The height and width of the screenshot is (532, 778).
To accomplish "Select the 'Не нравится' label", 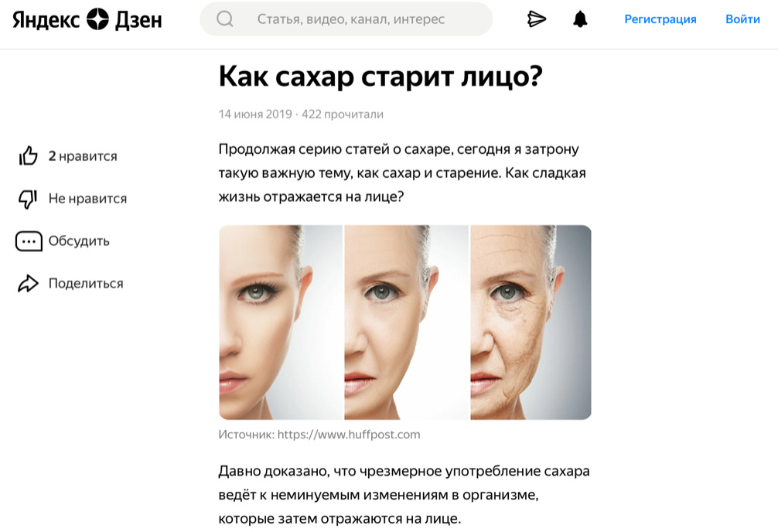I will click(x=87, y=199).
